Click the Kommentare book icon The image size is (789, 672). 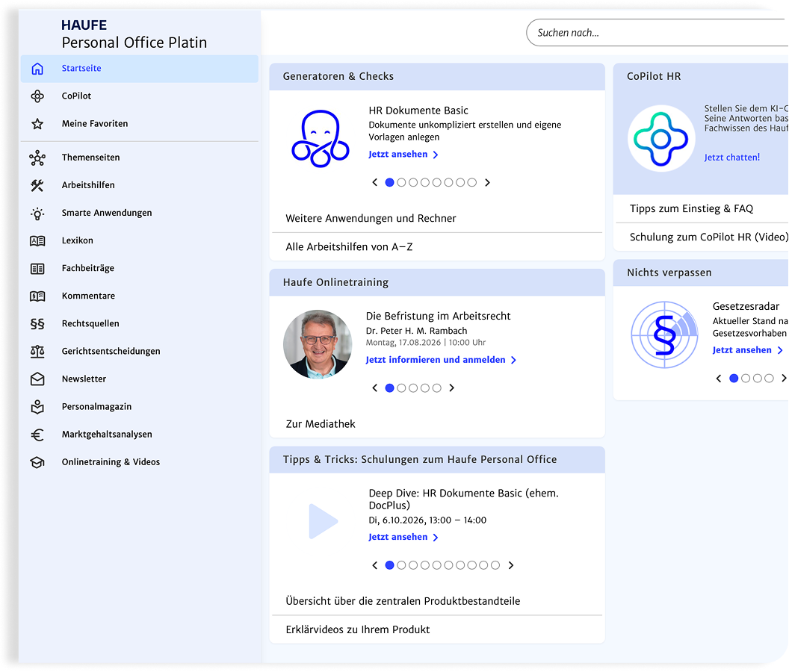(x=37, y=296)
